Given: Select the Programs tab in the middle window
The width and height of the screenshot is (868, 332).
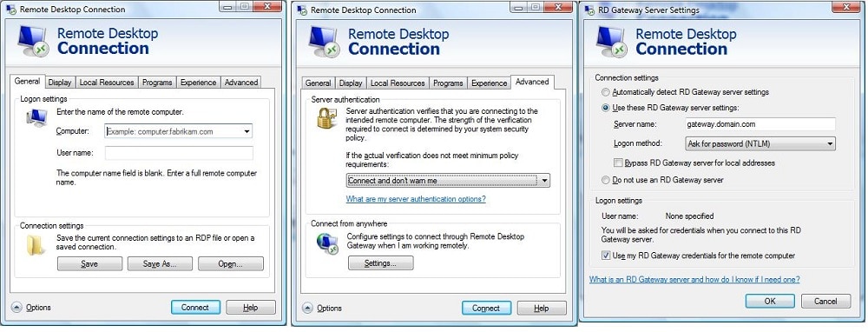Looking at the screenshot, I should point(448,83).
